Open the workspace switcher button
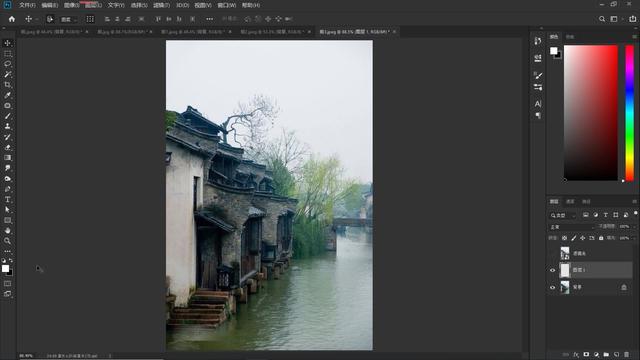The height and width of the screenshot is (360, 640). pos(614,19)
